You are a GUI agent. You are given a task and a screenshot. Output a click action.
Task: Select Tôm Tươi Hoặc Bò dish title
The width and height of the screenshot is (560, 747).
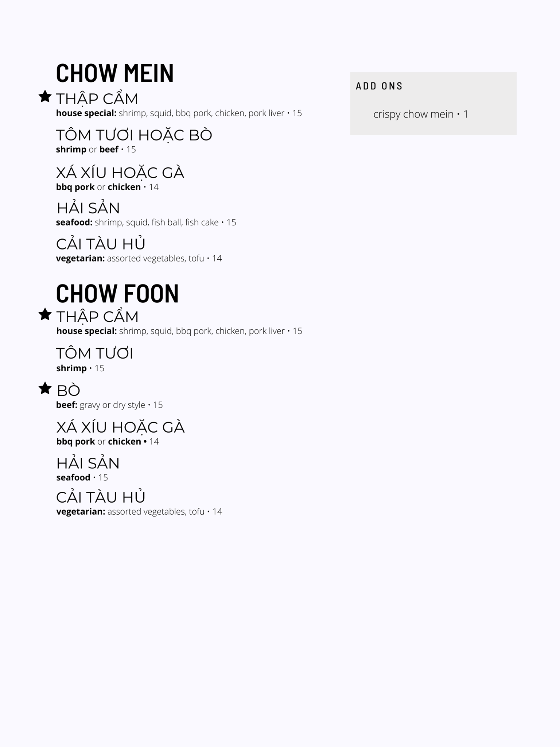pyautogui.click(x=134, y=135)
